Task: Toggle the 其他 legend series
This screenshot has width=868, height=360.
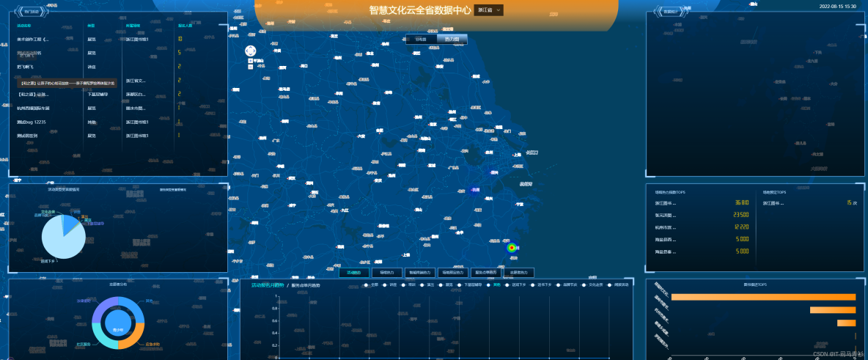Action: tap(493, 285)
